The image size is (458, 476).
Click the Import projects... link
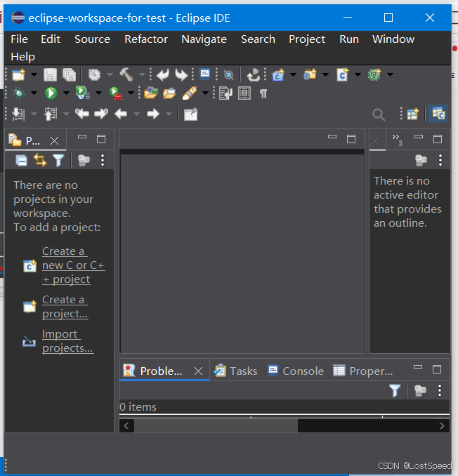point(67,341)
